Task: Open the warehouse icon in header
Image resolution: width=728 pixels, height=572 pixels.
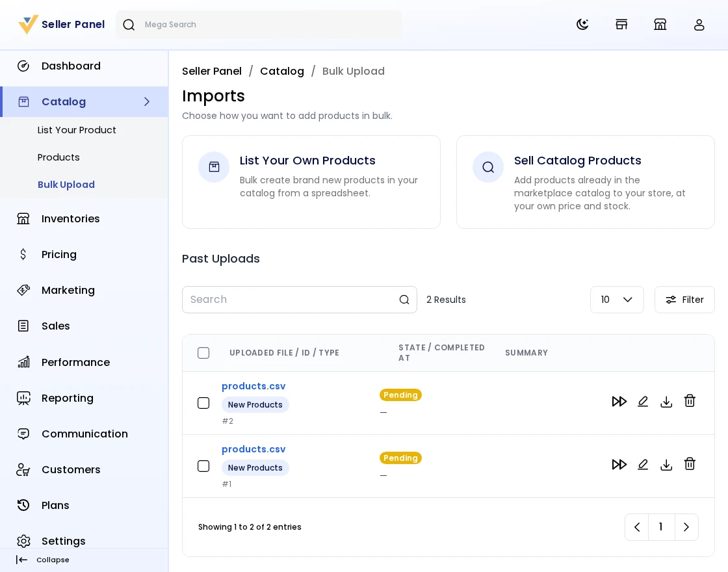Action: click(660, 25)
